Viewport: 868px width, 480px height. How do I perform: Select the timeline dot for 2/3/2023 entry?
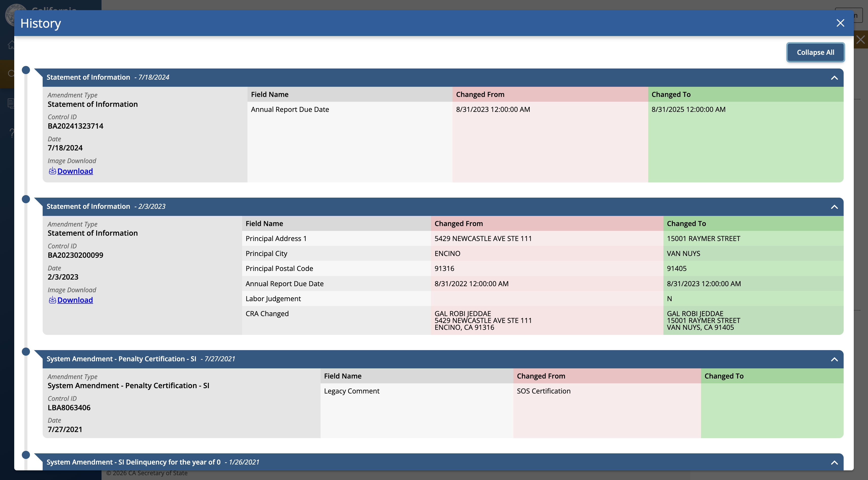[26, 199]
